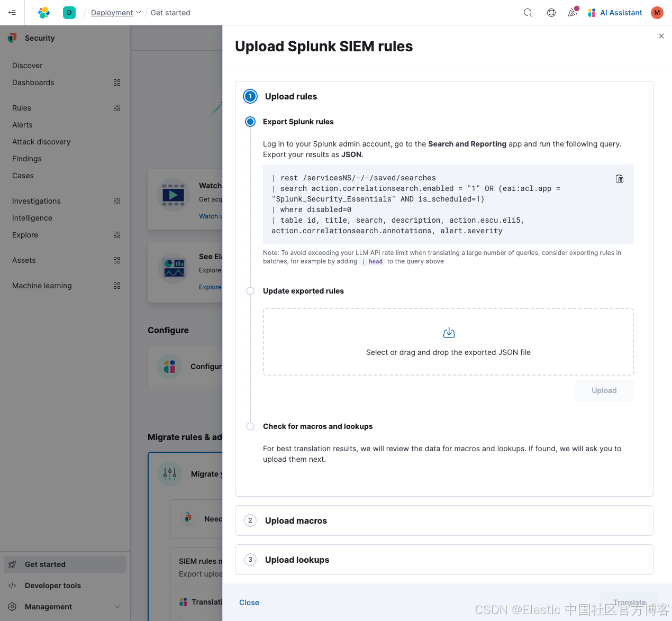This screenshot has height=621, width=672.
Task: Collapse the side navigation menu icon
Action: (12, 13)
